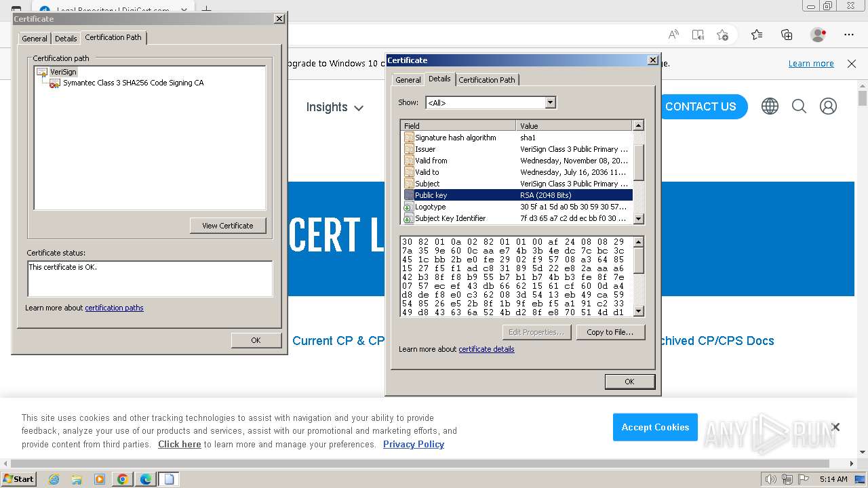Open the DigiCert account user icon
Image resolution: width=868 pixels, height=488 pixels.
tap(828, 106)
